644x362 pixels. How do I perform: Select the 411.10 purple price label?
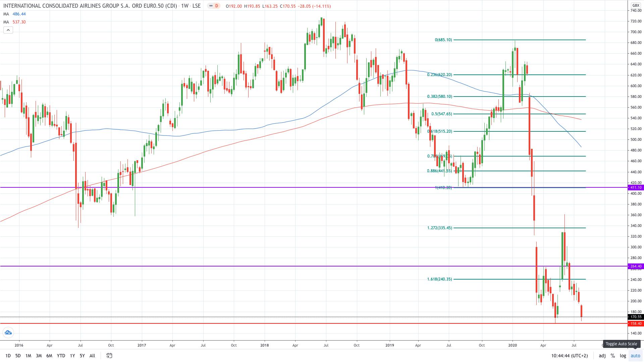(636, 187)
